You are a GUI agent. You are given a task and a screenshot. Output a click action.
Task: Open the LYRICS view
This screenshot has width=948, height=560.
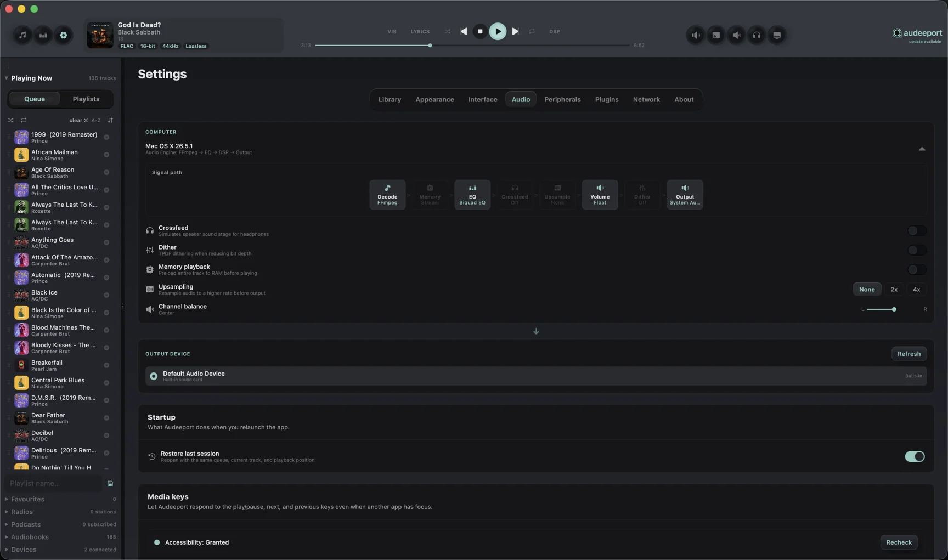coord(420,32)
